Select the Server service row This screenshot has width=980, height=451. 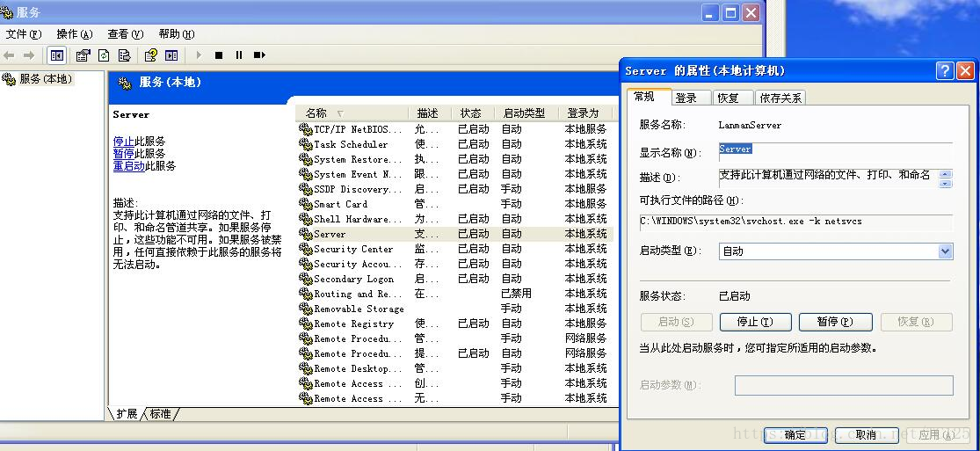454,234
